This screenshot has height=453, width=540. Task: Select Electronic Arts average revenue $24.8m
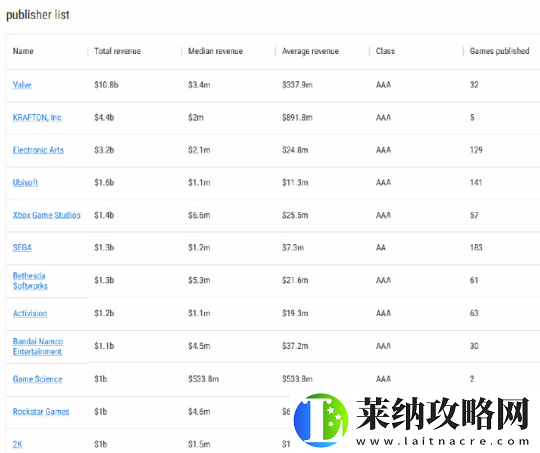click(x=295, y=150)
